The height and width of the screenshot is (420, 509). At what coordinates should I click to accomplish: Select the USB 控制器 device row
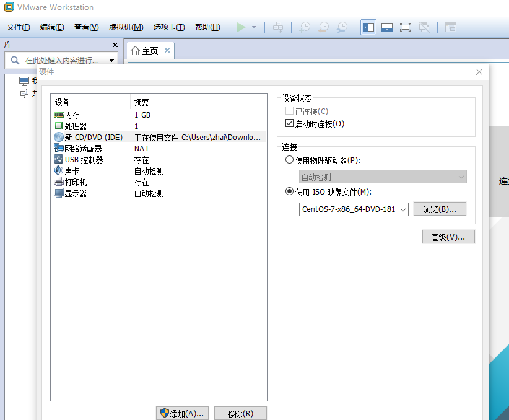(159, 160)
